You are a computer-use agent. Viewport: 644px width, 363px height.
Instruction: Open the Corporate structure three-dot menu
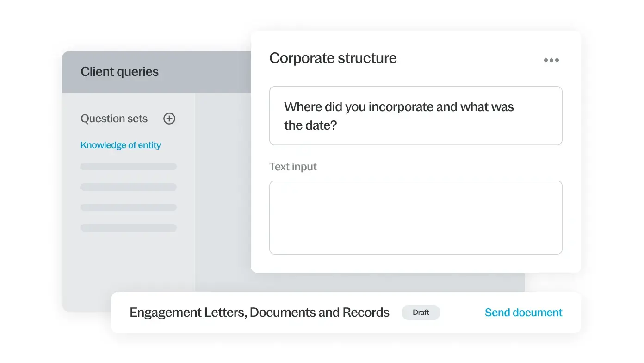pos(551,60)
